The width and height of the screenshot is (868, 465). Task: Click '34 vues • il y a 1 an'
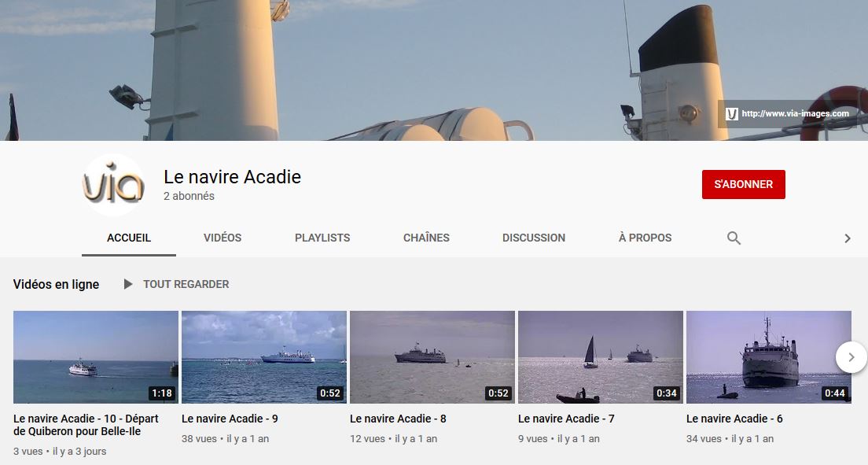coord(730,439)
